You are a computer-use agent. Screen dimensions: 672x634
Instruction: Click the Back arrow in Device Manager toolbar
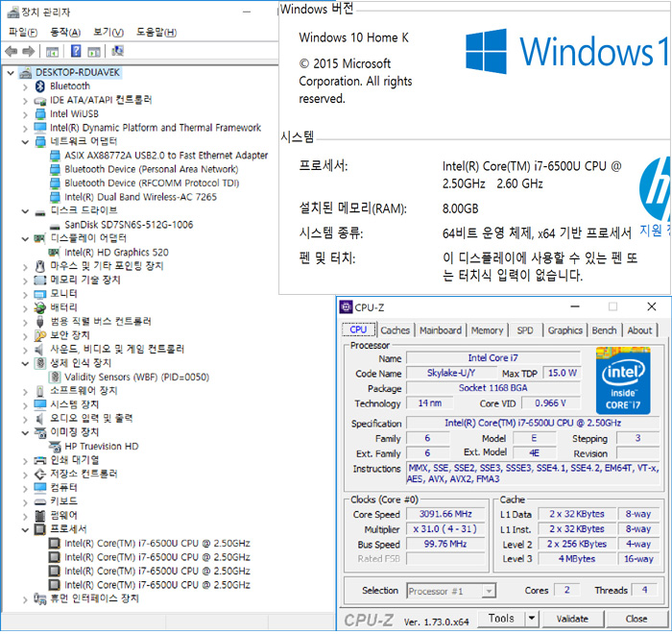point(10,51)
